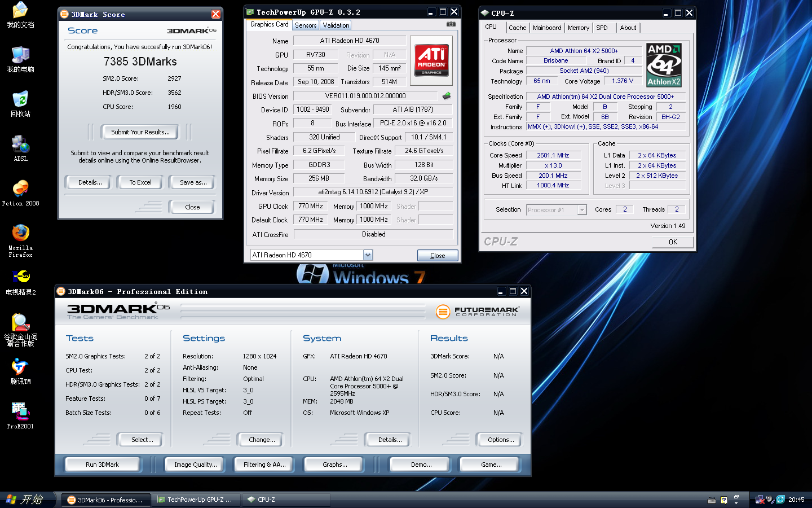This screenshot has width=812, height=508.
Task: Switch to CPU-Z taskbar item
Action: point(286,500)
